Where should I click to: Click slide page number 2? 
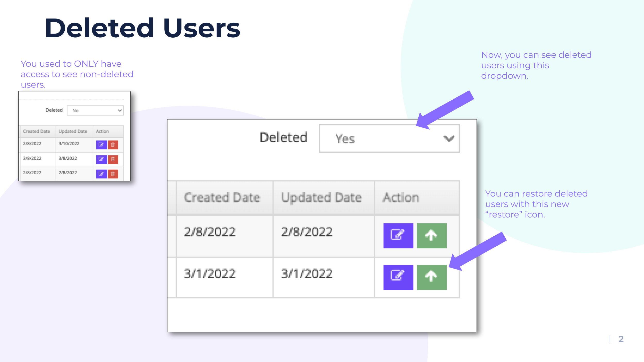tap(621, 339)
